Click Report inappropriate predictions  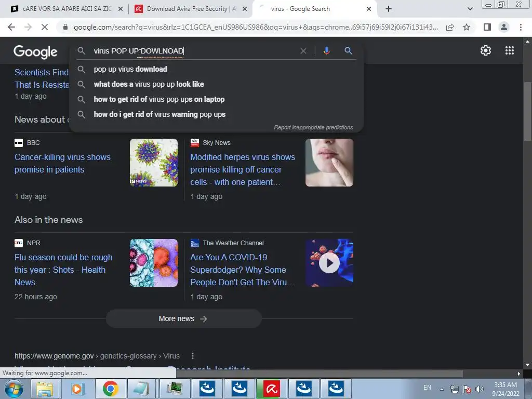(x=313, y=127)
